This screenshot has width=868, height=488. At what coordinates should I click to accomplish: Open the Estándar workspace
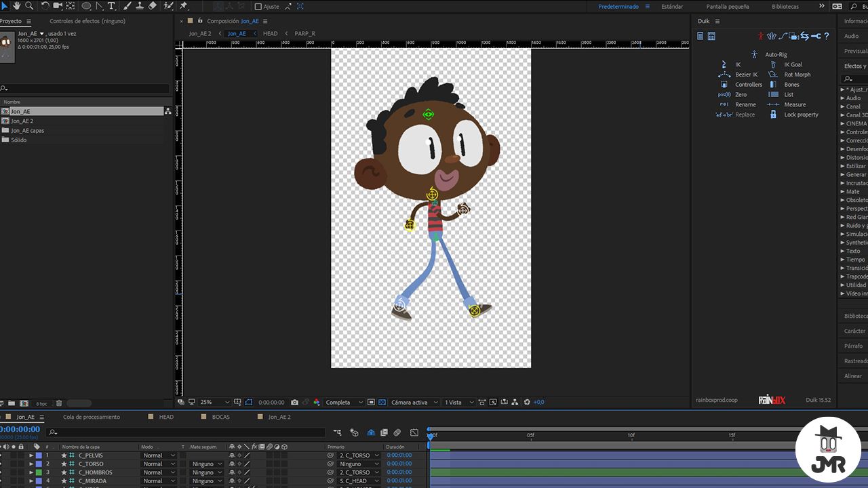pyautogui.click(x=672, y=6)
